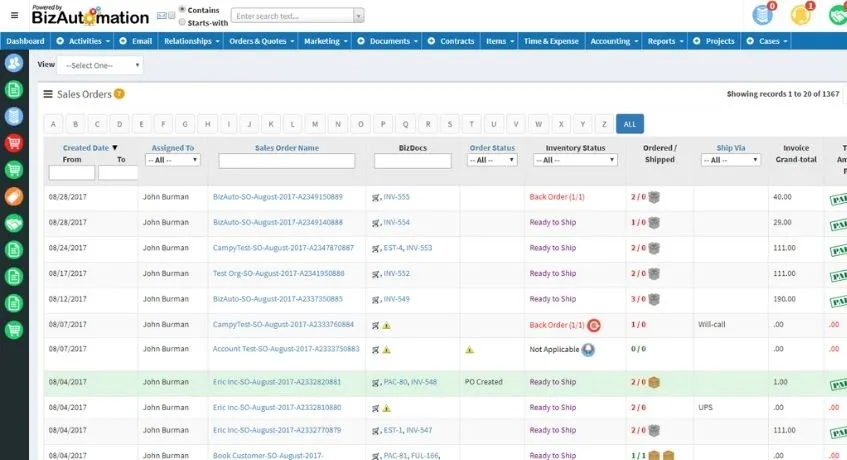The image size is (847, 460).
Task: Click the email envelope icon near search options
Action: click(x=162, y=16)
